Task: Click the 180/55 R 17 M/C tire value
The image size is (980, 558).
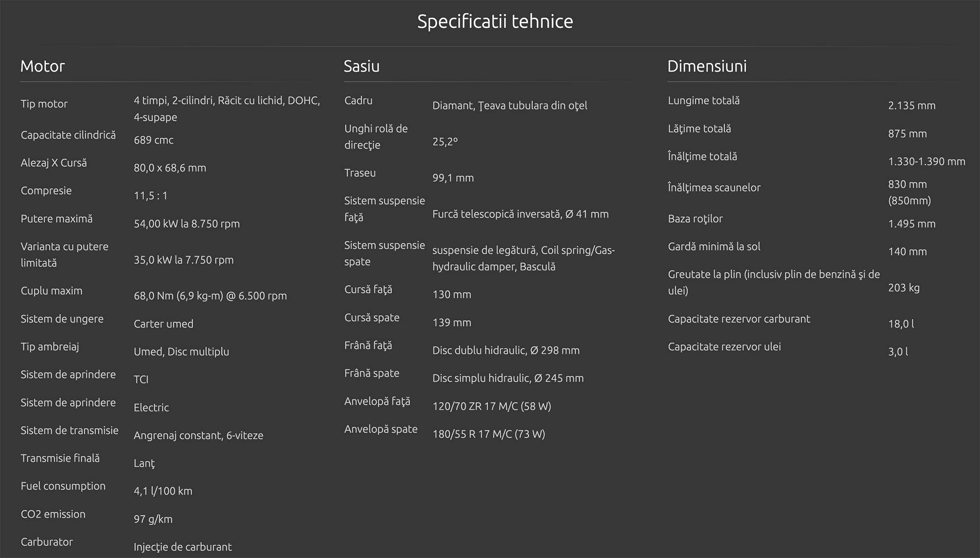Action: 489,434
